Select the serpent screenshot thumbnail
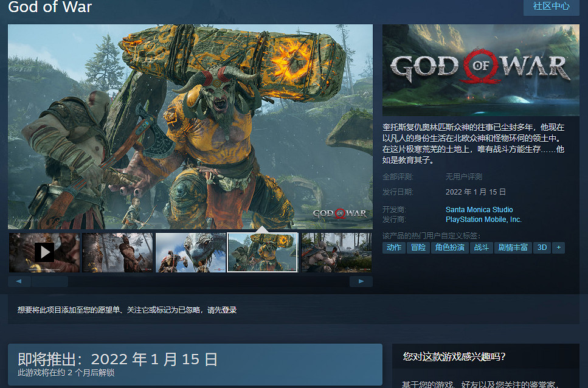The height and width of the screenshot is (388, 588). tap(190, 252)
